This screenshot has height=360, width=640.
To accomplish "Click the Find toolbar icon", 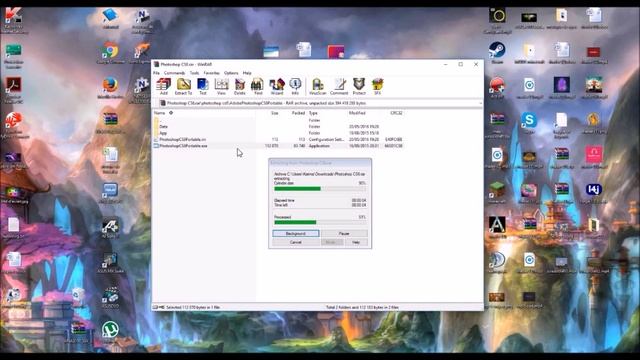I will click(258, 86).
